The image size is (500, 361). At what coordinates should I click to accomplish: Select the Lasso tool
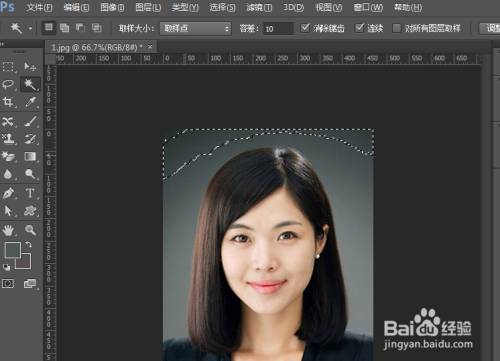click(x=8, y=84)
